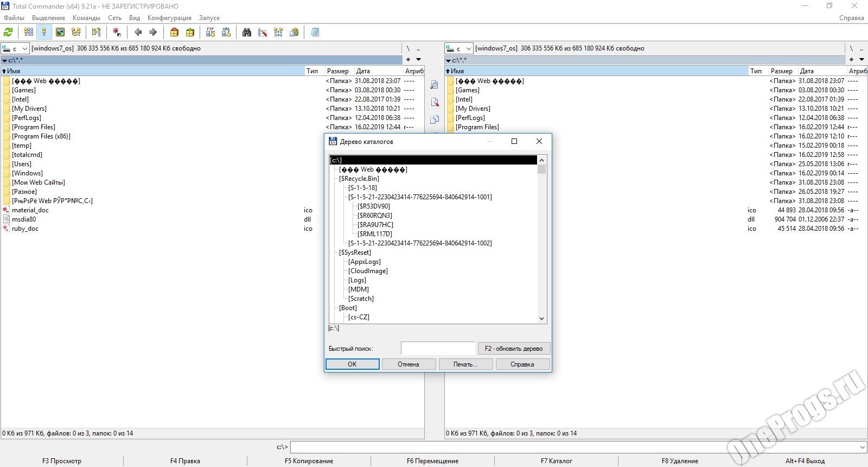This screenshot has height=467, width=868.
Task: Open file search with the binoculars icon
Action: point(247,33)
